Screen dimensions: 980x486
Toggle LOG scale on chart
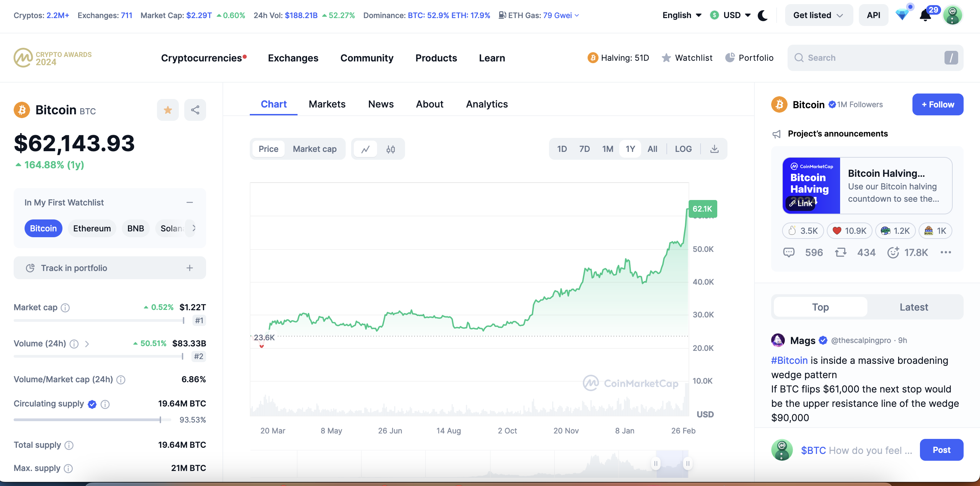coord(683,149)
